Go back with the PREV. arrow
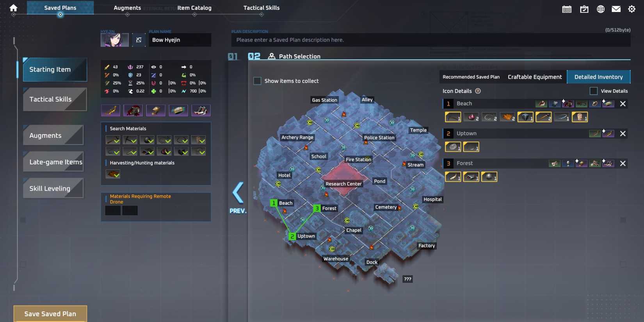This screenshot has height=322, width=644. [238, 194]
